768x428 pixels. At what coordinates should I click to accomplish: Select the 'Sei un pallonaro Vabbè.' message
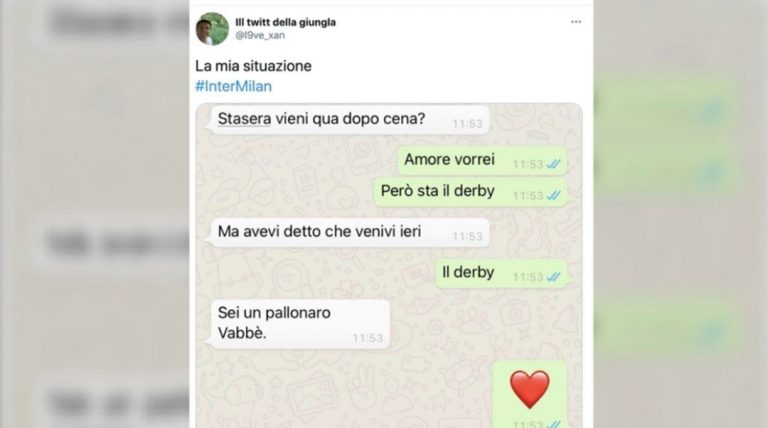tap(298, 324)
